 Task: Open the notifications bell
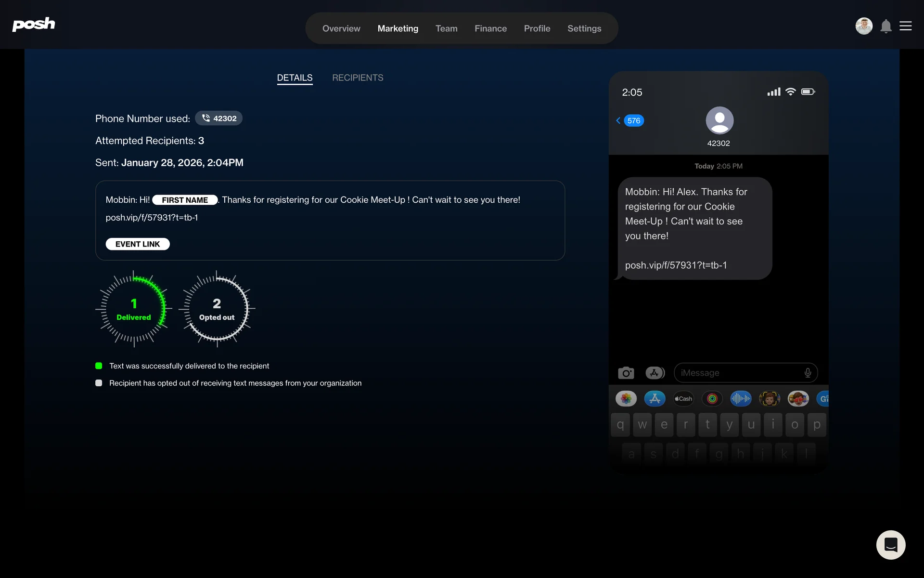click(x=885, y=26)
